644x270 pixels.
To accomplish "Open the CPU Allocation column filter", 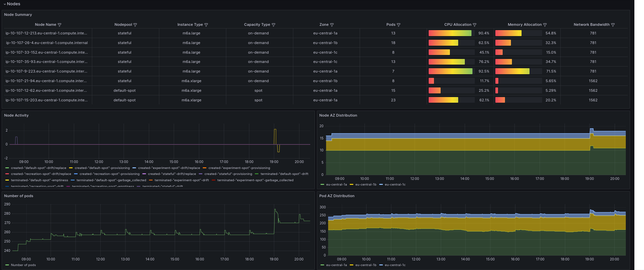I will pos(475,25).
